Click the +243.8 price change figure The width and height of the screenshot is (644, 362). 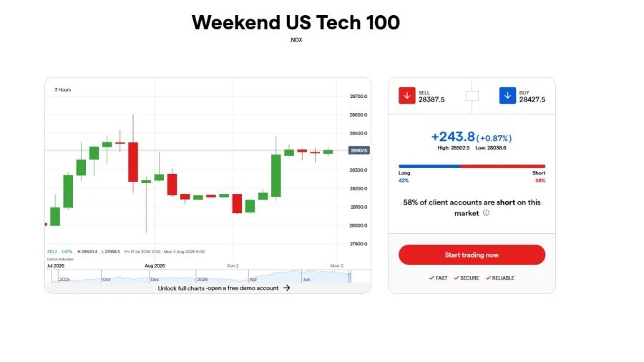click(x=453, y=136)
